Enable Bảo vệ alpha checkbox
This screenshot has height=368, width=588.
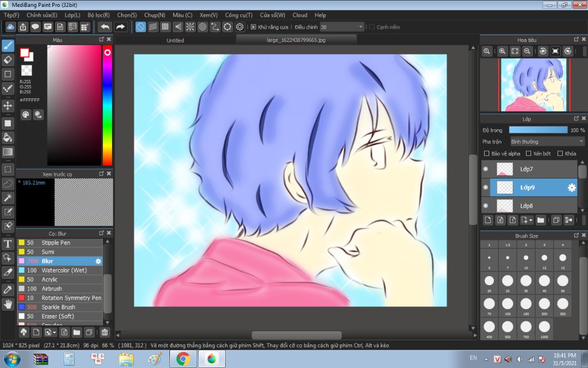487,153
